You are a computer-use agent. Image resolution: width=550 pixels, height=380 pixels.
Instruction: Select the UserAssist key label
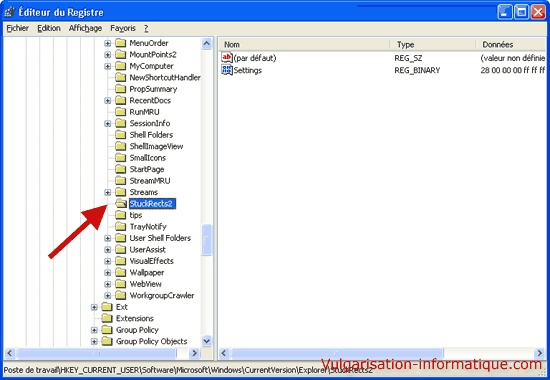point(147,250)
